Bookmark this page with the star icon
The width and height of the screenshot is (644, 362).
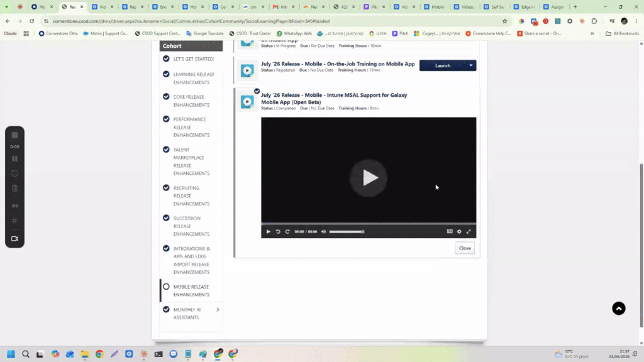[505, 21]
